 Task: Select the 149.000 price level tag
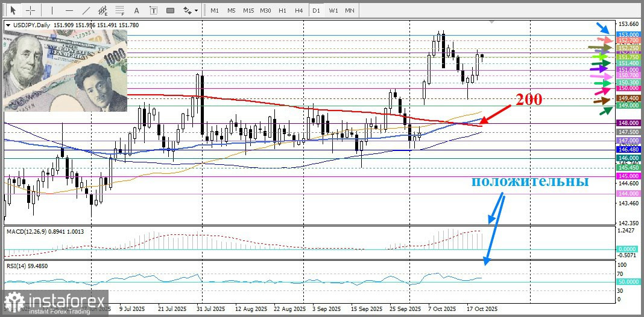coord(628,105)
